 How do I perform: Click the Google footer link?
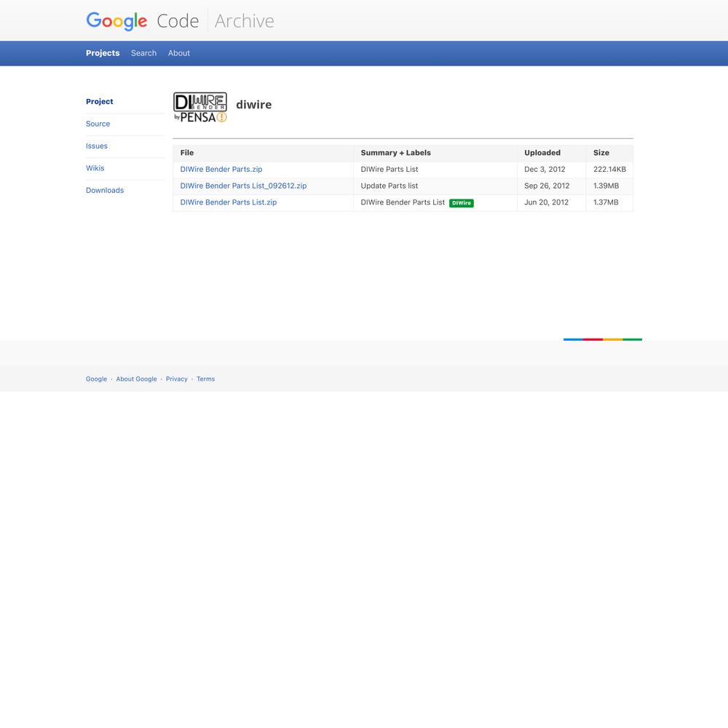pyautogui.click(x=96, y=379)
